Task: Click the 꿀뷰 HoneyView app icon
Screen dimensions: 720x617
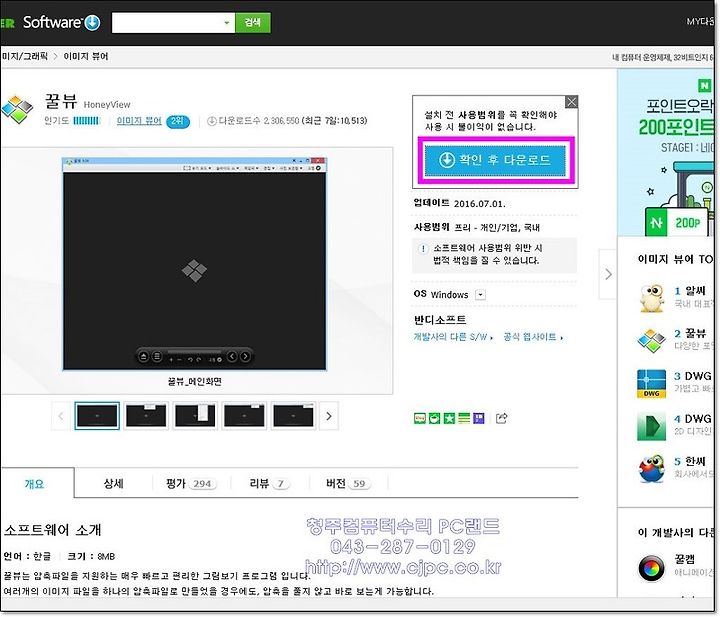Action: coord(17,109)
